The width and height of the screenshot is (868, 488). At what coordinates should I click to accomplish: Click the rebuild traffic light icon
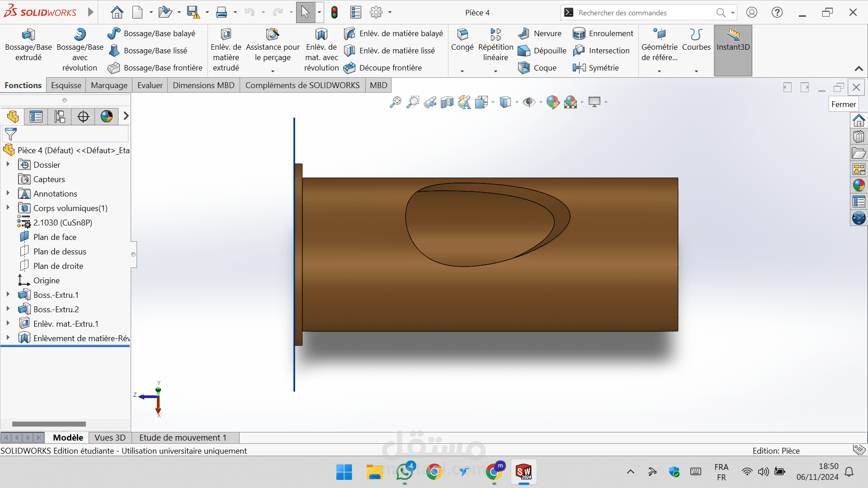(x=335, y=13)
